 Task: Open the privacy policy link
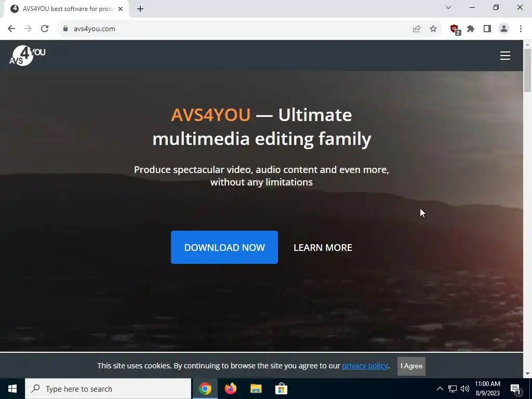coord(365,366)
